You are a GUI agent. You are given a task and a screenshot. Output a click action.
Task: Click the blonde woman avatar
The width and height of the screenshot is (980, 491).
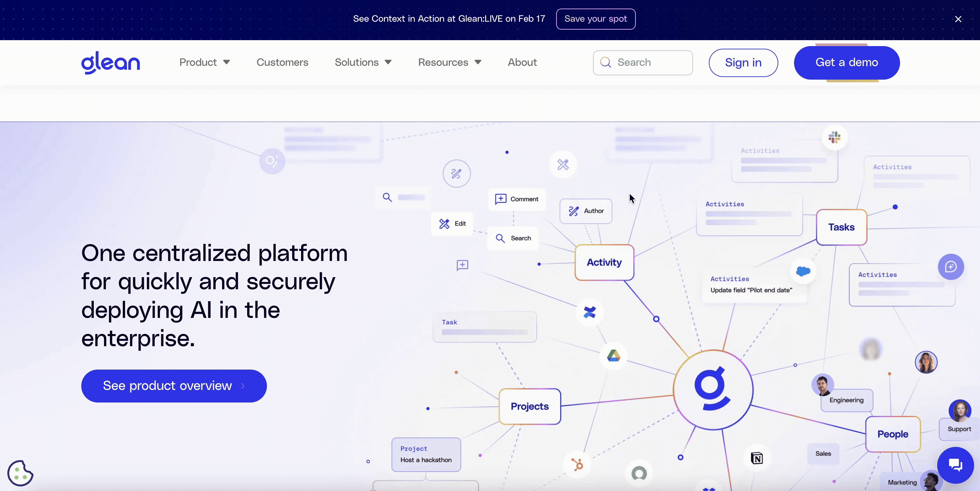tap(926, 362)
